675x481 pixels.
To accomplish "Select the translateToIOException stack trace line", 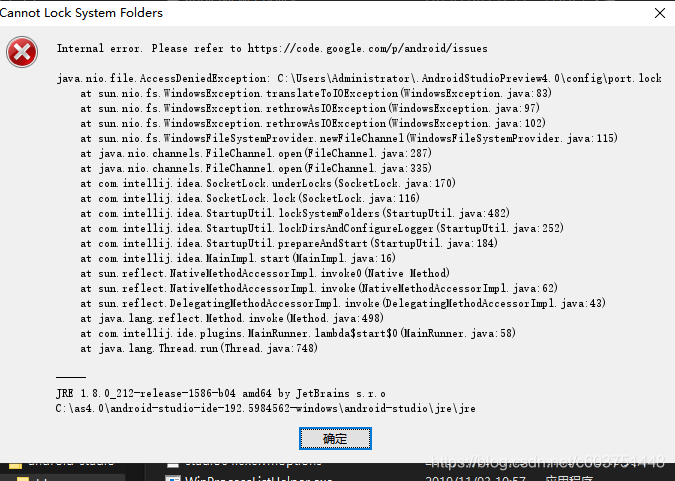I will tap(316, 93).
